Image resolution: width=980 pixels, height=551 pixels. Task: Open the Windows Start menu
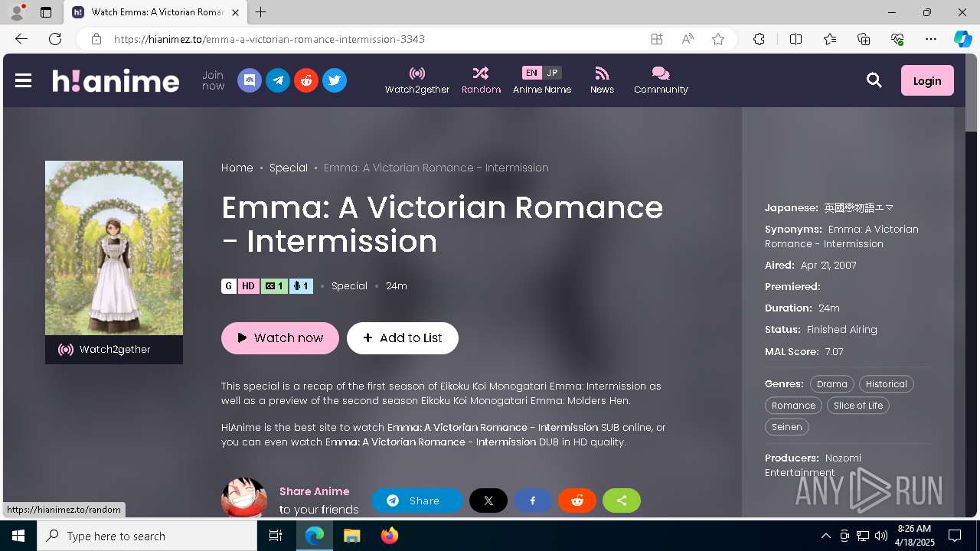[18, 536]
